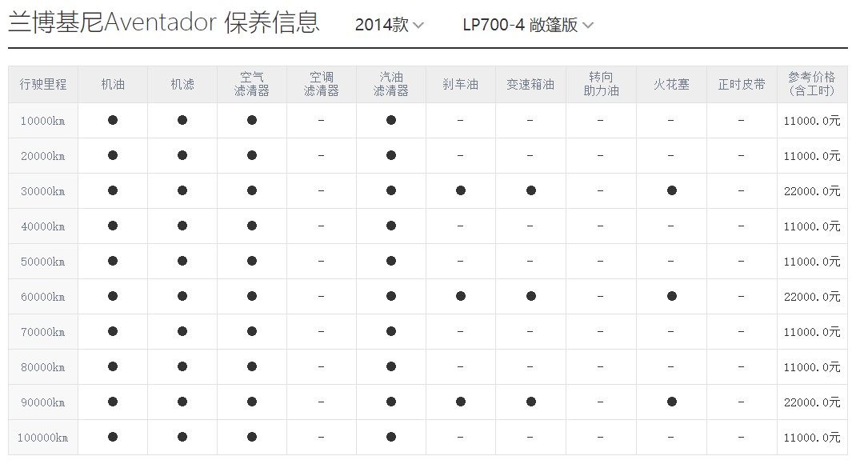Click the 变速箱油 dot in 90000km row
Image resolution: width=868 pixels, height=468 pixels.
531,402
